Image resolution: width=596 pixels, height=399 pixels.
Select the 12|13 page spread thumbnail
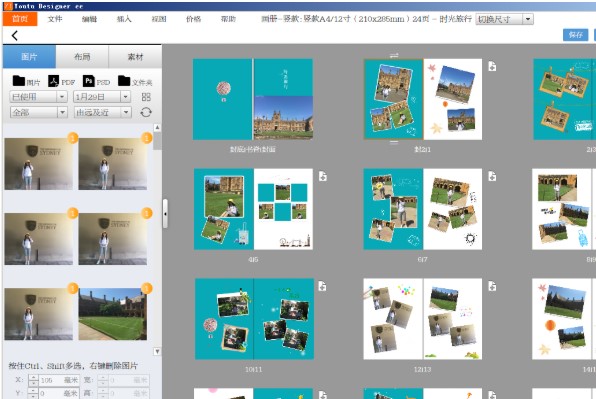click(423, 319)
